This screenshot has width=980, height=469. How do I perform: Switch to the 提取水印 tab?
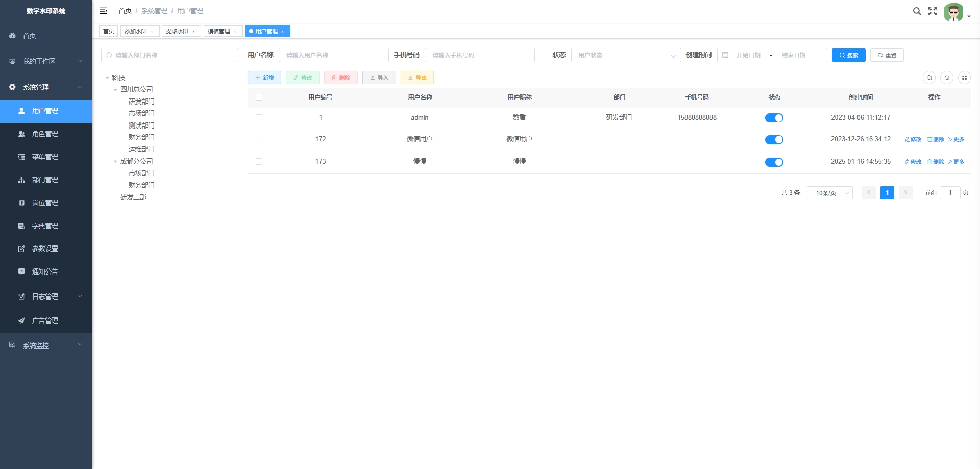click(177, 31)
